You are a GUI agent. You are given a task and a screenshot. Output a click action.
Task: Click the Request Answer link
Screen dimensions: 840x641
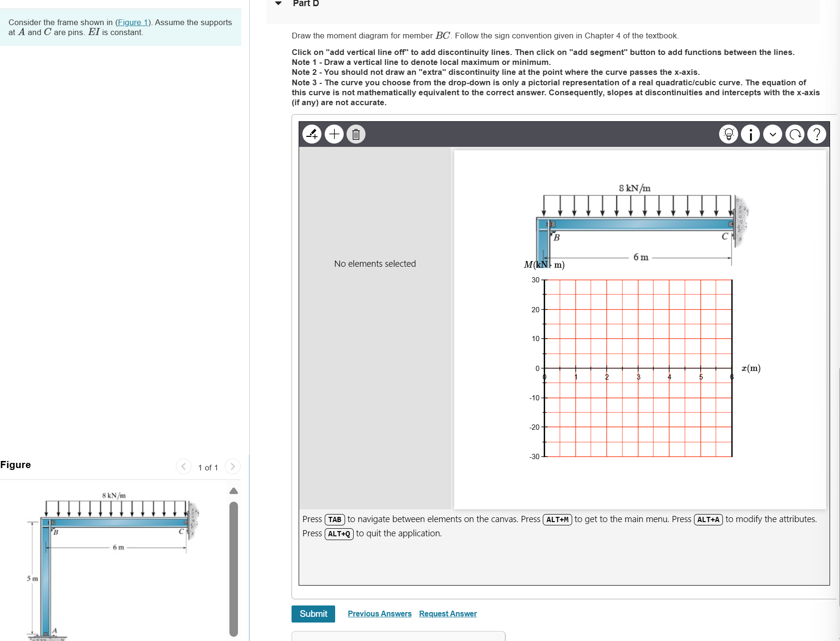pyautogui.click(x=447, y=614)
